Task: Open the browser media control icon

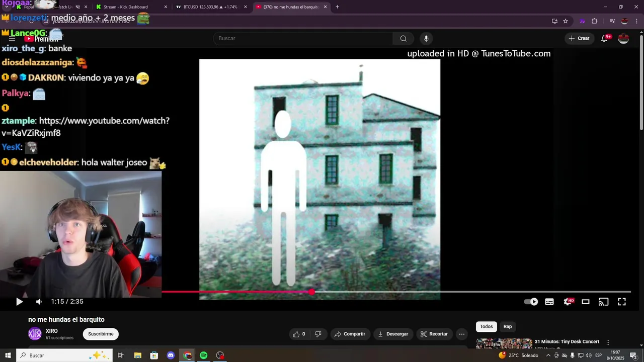Action: pyautogui.click(x=612, y=21)
